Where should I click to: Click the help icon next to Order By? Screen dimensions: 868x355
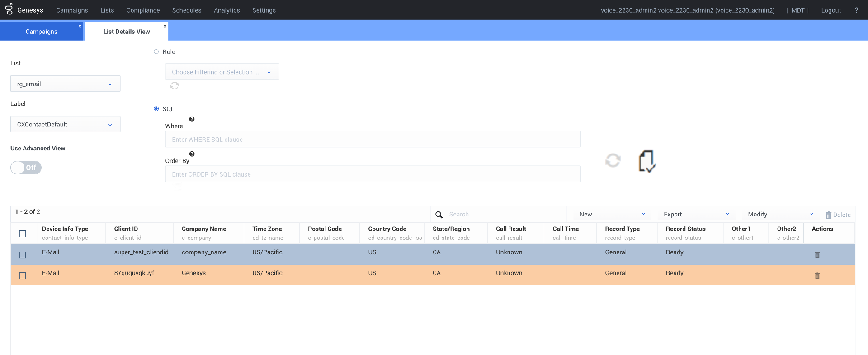(x=192, y=154)
